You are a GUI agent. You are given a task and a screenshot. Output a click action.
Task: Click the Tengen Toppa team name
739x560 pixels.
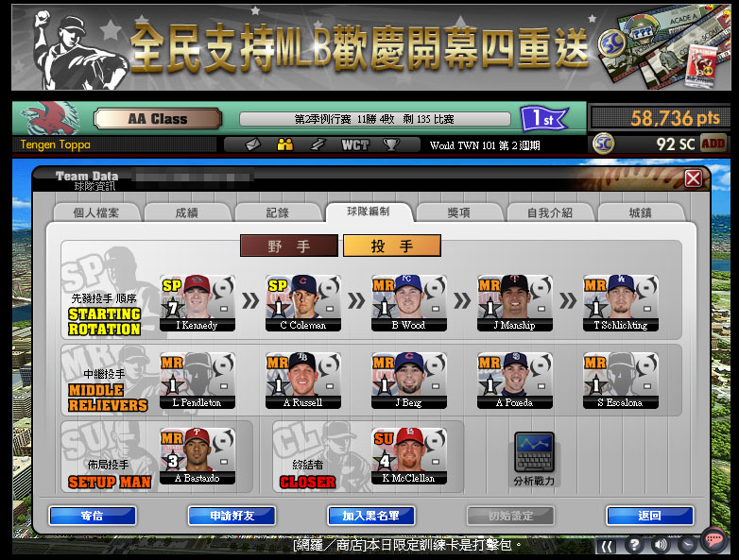[55, 144]
